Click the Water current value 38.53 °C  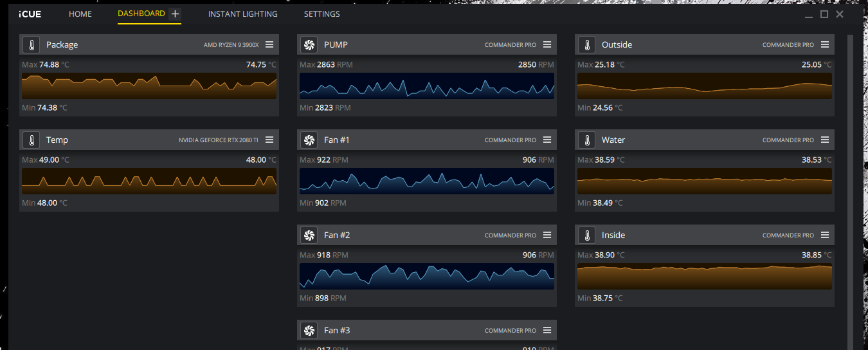(x=817, y=160)
